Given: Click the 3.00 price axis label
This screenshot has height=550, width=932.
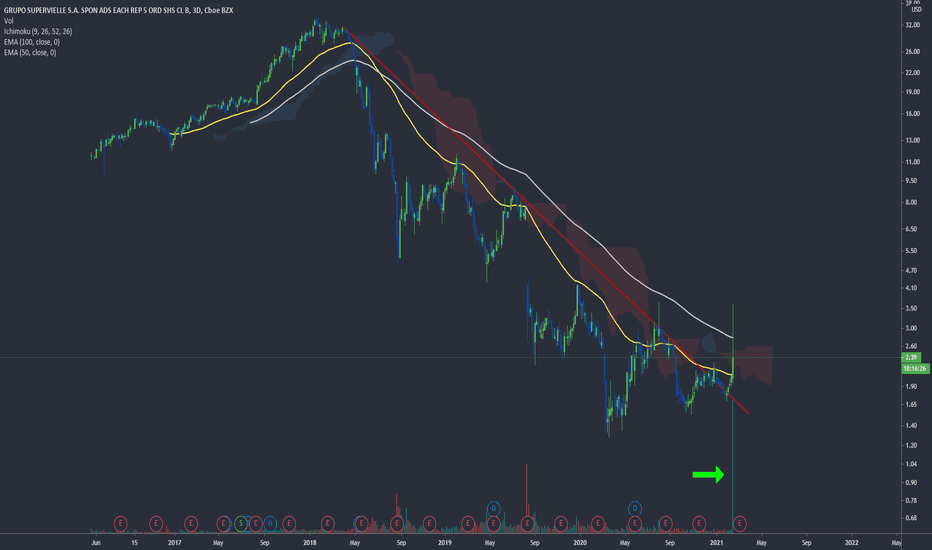Looking at the screenshot, I should 911,328.
